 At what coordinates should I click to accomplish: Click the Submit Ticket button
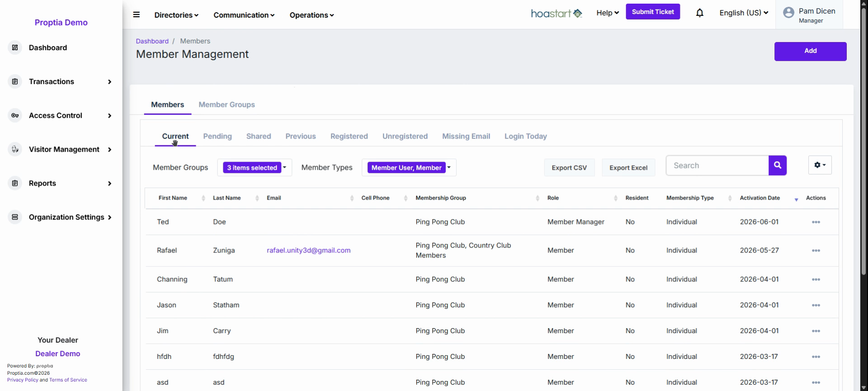point(653,12)
